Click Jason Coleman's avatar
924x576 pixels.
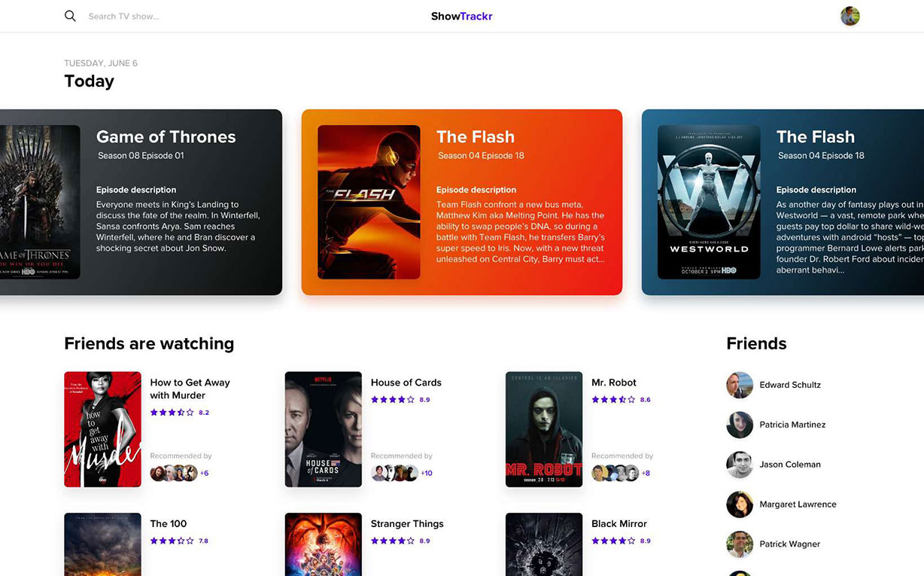[x=739, y=465]
